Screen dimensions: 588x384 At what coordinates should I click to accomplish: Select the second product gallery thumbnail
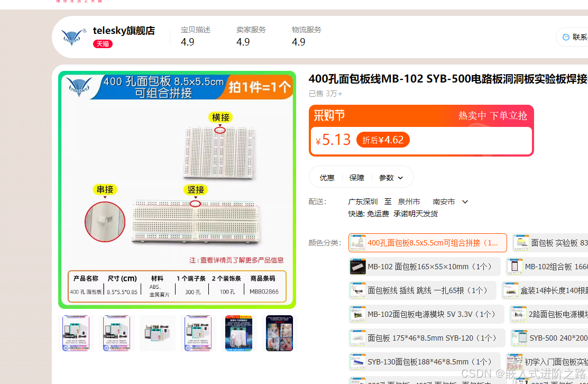click(117, 333)
